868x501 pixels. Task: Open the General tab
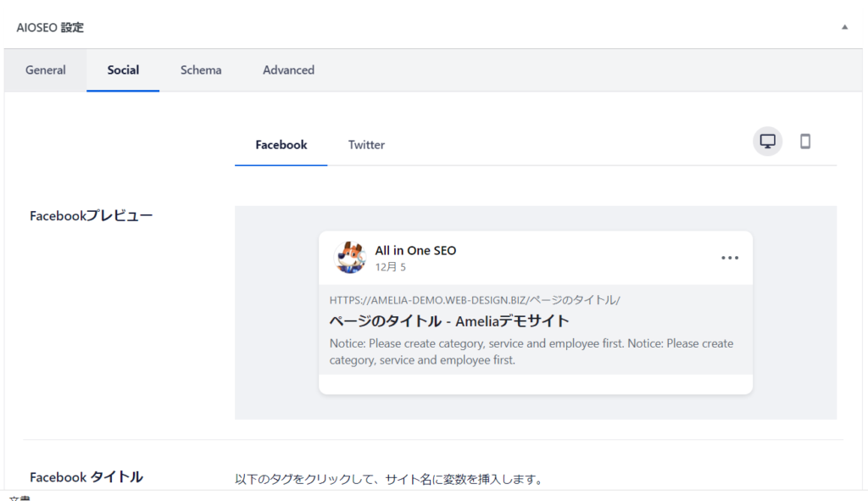click(x=46, y=70)
